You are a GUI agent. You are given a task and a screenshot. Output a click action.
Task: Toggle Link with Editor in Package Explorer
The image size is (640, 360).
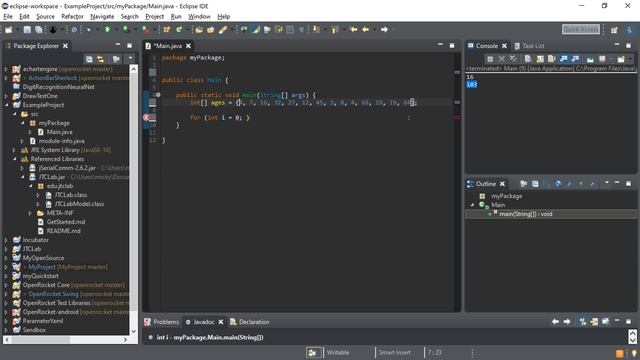(x=100, y=59)
